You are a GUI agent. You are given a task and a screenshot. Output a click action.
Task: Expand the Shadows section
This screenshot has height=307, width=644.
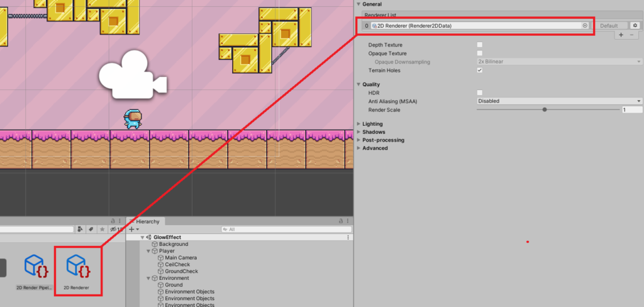click(358, 132)
